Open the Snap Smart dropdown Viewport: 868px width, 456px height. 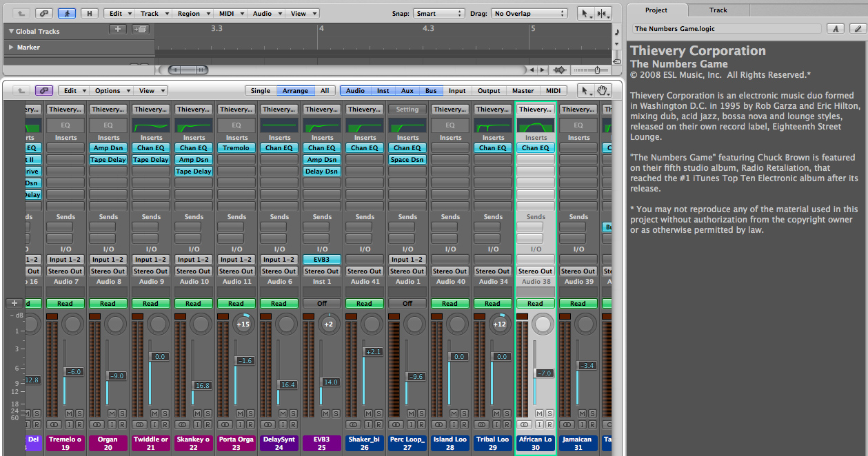439,13
